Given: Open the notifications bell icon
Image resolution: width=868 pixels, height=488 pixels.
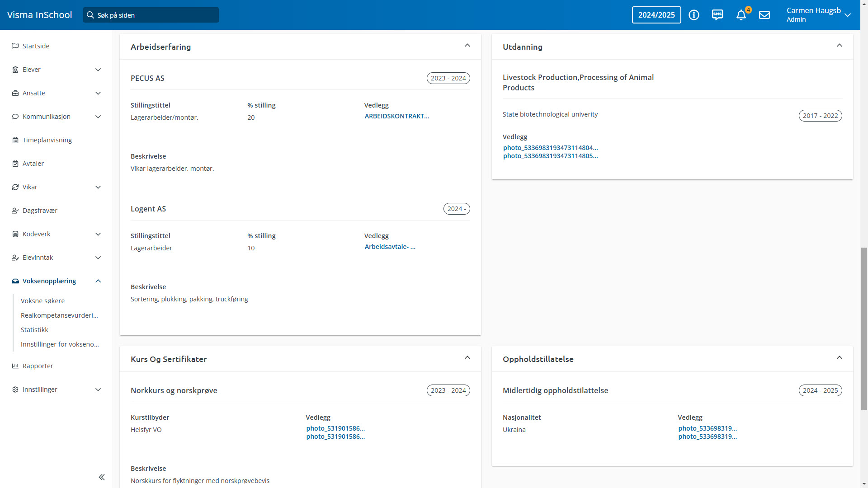Looking at the screenshot, I should [x=741, y=15].
